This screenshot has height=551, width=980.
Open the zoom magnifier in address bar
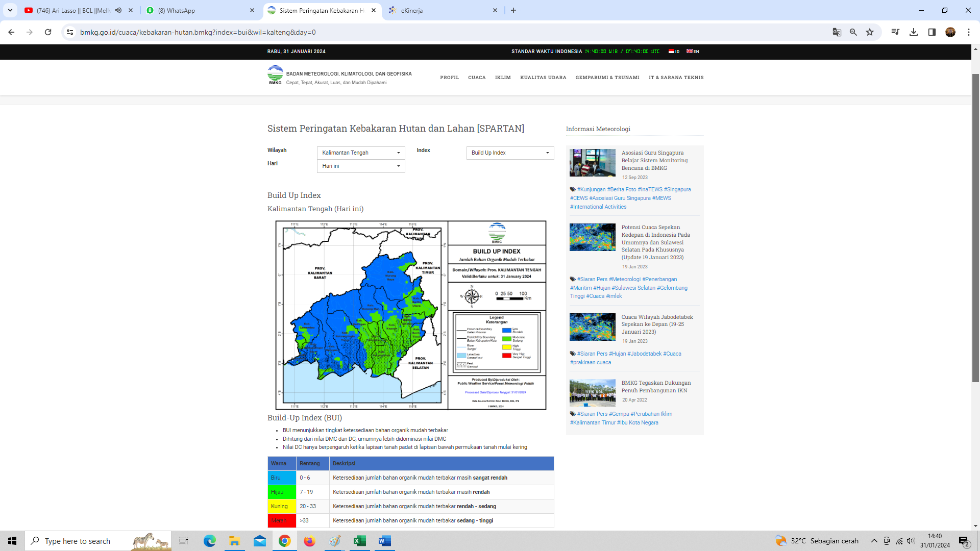853,32
